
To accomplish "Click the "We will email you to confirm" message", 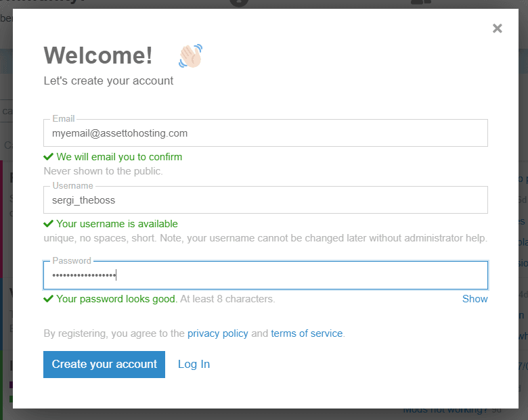I will tap(119, 157).
